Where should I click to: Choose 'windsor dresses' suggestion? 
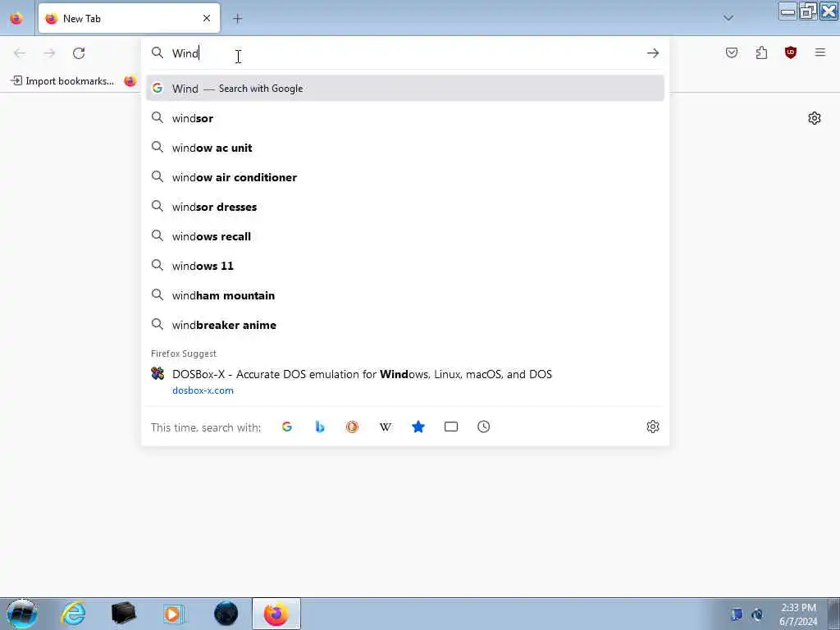click(405, 207)
